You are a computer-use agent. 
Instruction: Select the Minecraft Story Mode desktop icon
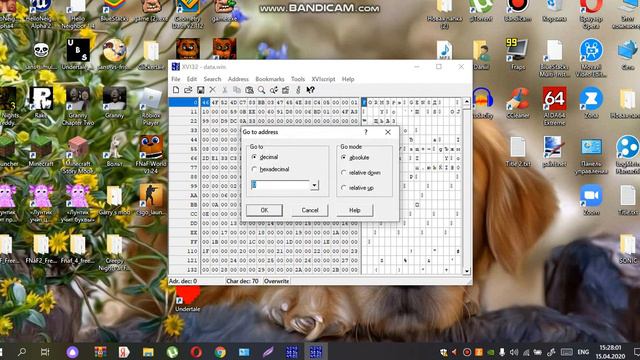78,155
